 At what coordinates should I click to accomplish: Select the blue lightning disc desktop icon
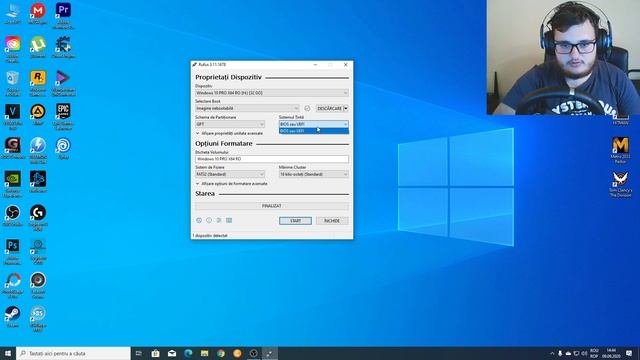[x=38, y=150]
